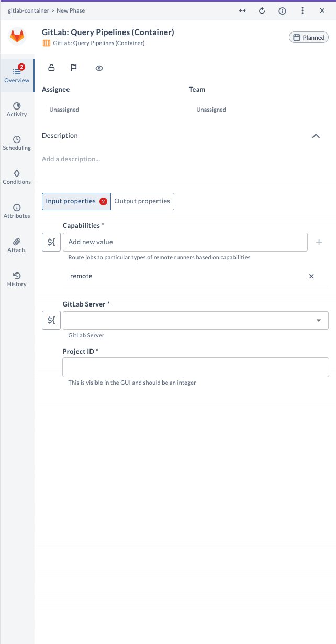The height and width of the screenshot is (644, 336).
Task: Open the Attach. sidebar tab
Action: (17, 245)
